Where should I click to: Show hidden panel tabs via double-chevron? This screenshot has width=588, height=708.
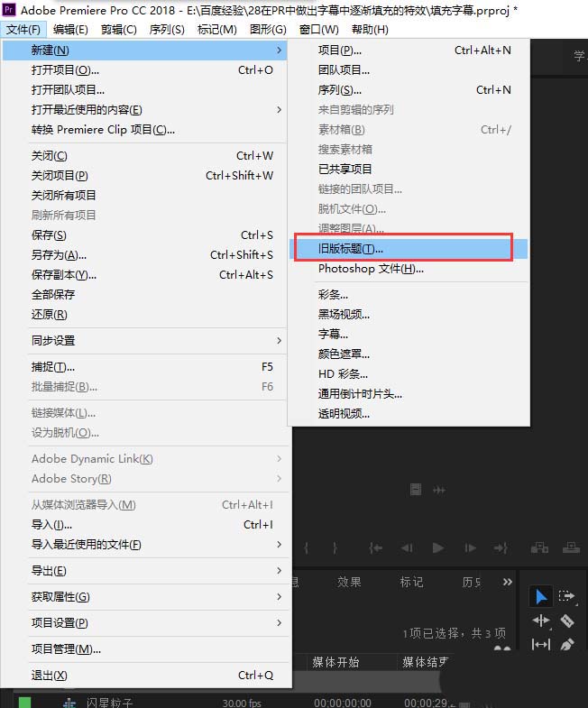508,582
